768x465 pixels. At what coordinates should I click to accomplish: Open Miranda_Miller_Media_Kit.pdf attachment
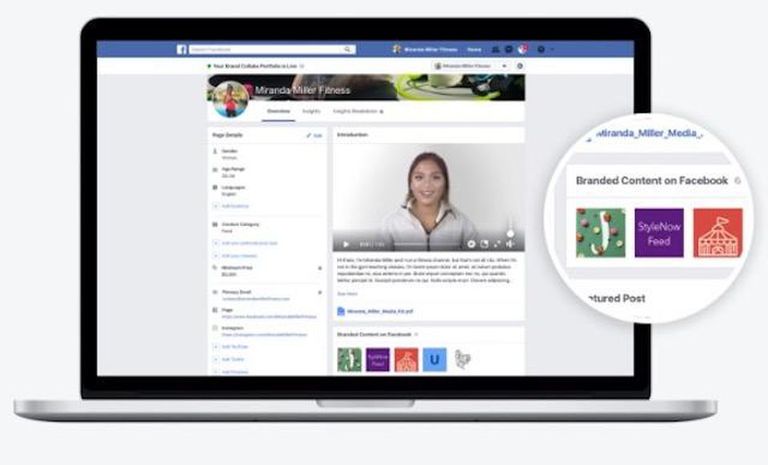point(380,311)
